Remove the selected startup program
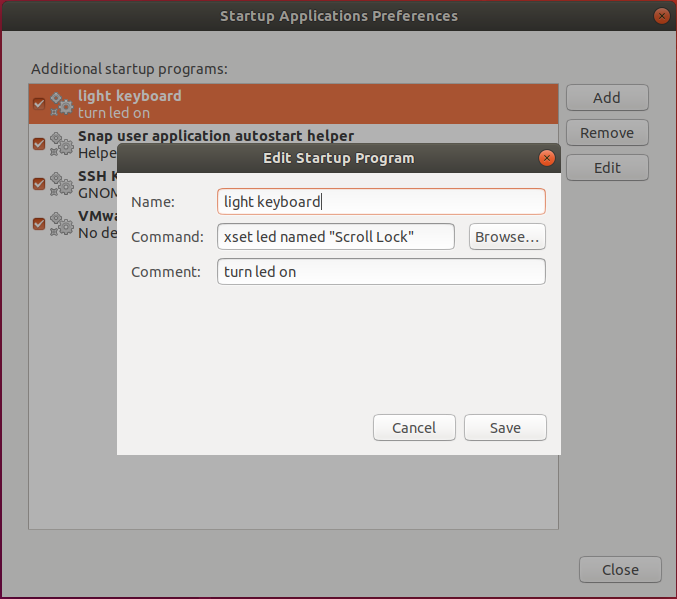The height and width of the screenshot is (599, 677). pyautogui.click(x=607, y=133)
